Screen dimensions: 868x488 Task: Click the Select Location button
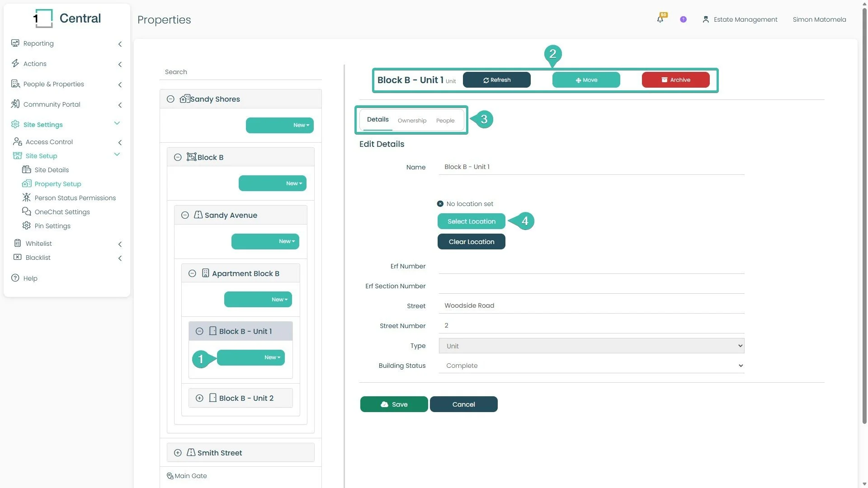point(472,221)
